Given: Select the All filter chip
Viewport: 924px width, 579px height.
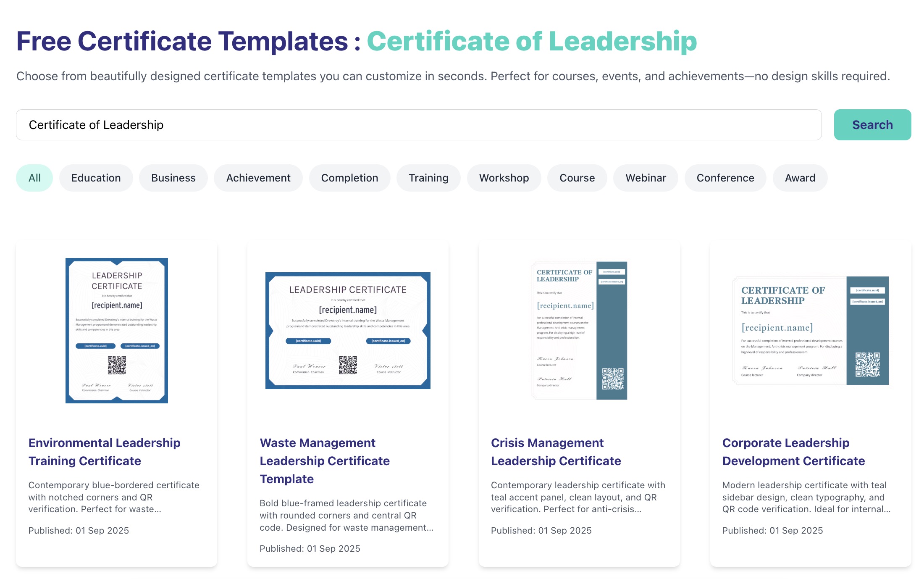Looking at the screenshot, I should [34, 178].
